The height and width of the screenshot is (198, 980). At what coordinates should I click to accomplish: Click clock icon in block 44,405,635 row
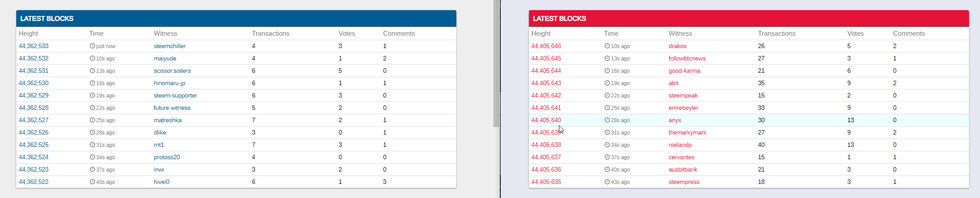click(x=607, y=182)
